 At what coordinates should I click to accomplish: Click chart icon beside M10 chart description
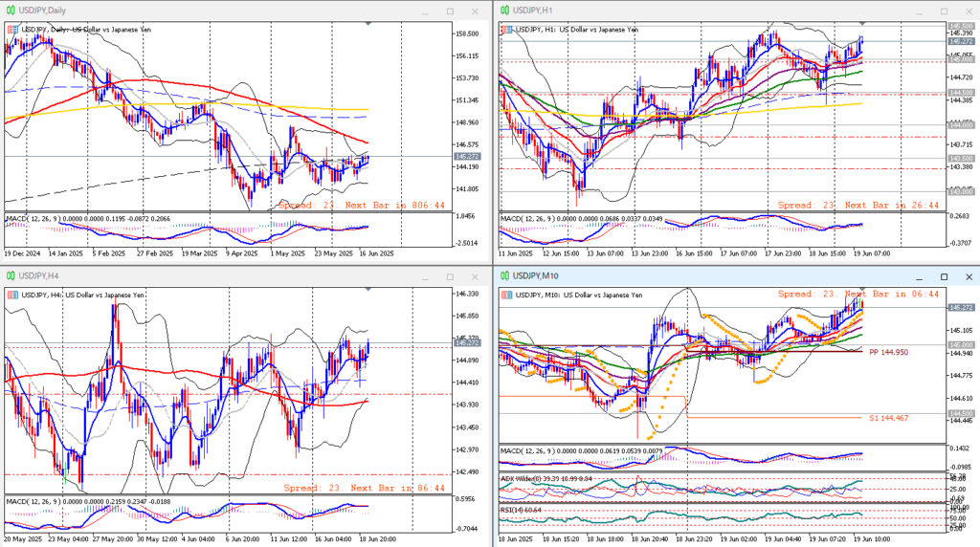coord(507,295)
